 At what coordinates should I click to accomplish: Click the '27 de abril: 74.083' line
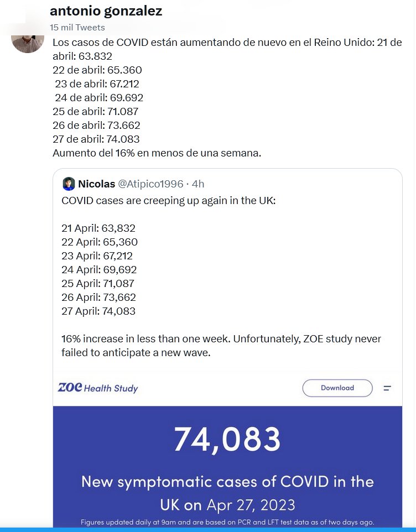tap(96, 139)
